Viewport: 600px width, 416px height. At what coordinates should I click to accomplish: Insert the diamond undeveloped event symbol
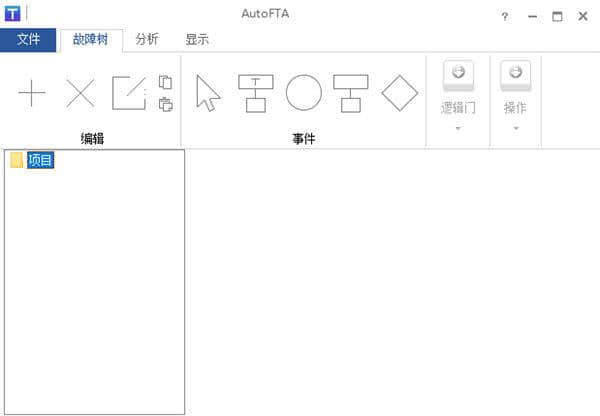(399, 93)
